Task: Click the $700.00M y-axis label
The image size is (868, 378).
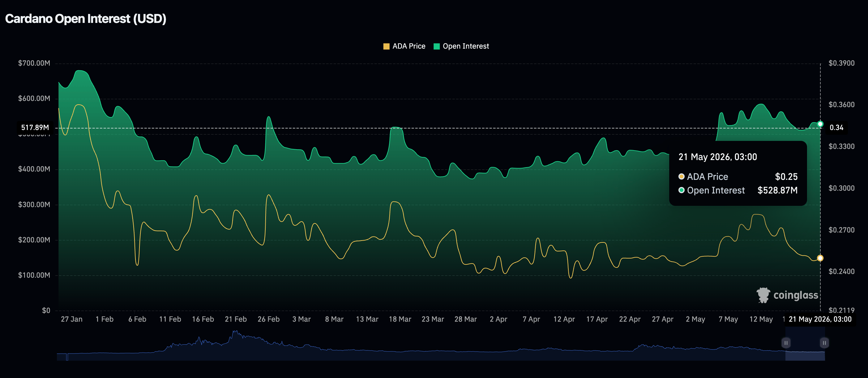Action: coord(34,63)
